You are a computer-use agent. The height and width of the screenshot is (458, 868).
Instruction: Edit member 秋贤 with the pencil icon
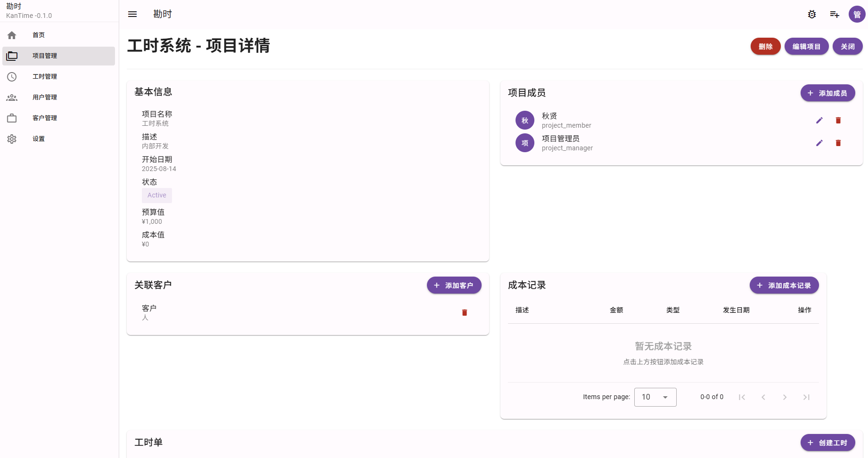tap(819, 120)
